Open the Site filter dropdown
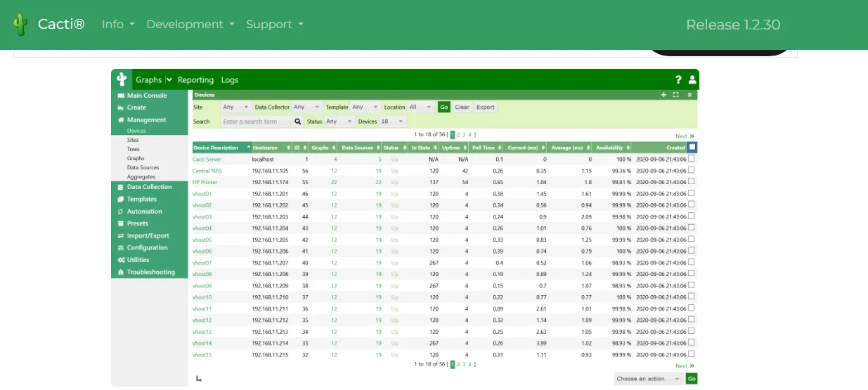 tap(235, 108)
